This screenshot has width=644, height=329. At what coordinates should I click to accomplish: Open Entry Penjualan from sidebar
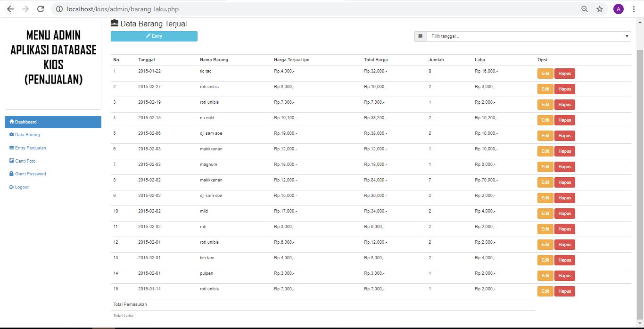tap(30, 148)
